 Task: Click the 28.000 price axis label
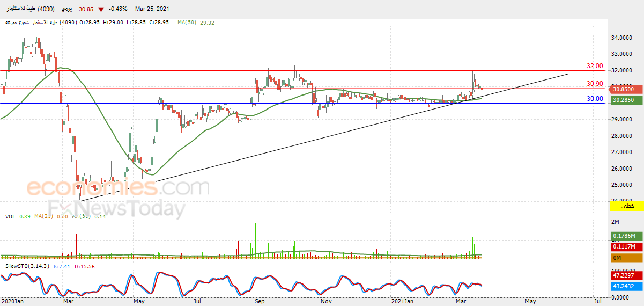(620, 136)
